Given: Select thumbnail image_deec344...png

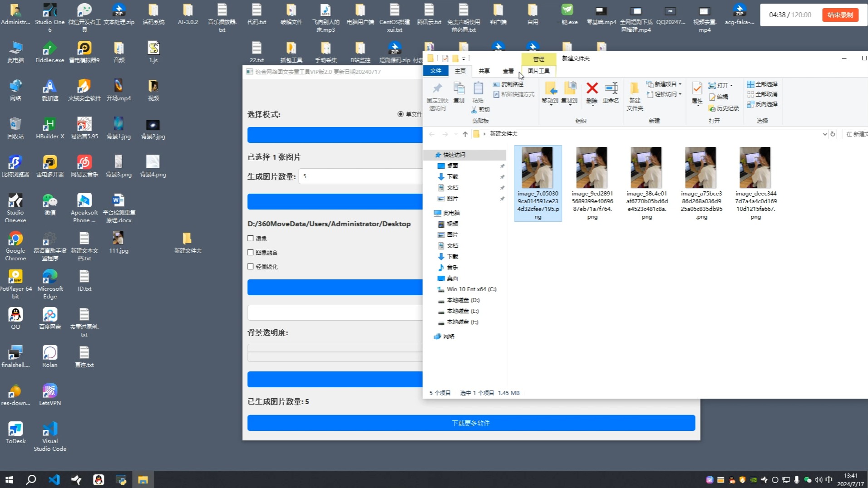Looking at the screenshot, I should tap(755, 183).
